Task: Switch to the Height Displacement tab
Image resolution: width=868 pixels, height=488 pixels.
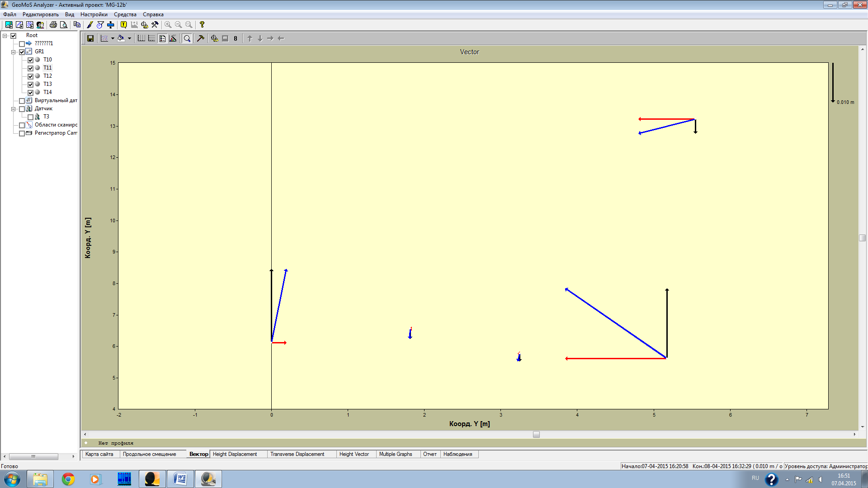Action: (x=235, y=454)
